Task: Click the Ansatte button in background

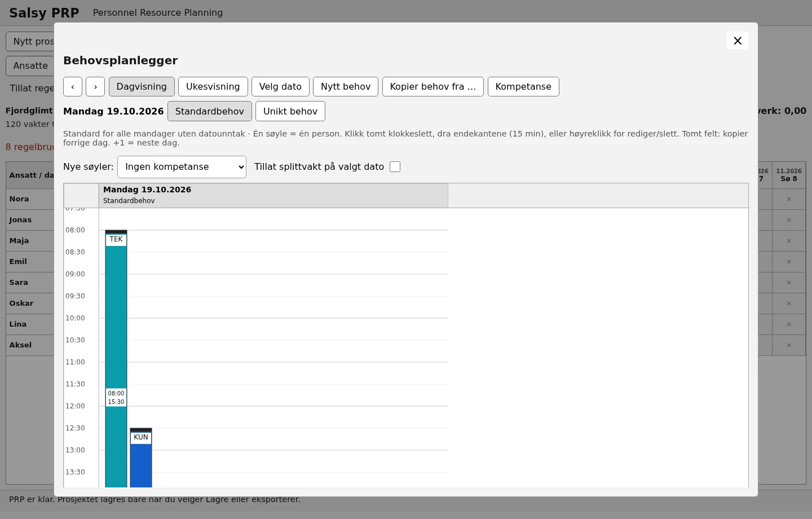Action: (x=30, y=66)
